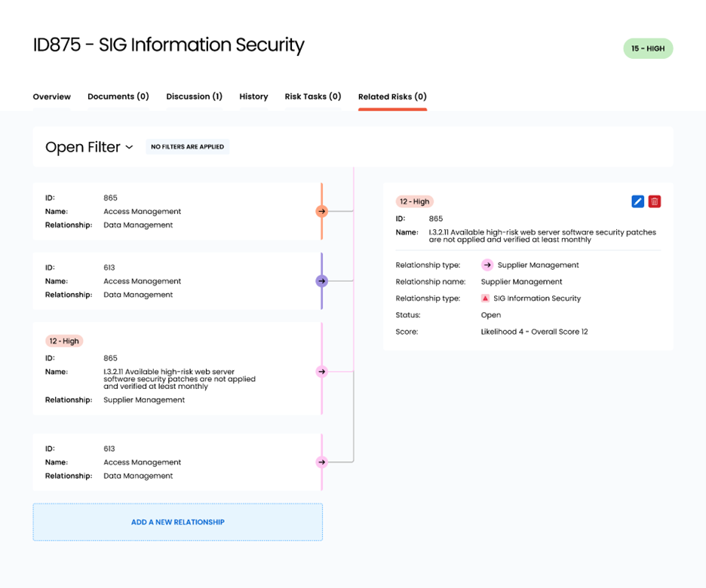
Task: Click the 15 - HIGH score badge
Action: tap(648, 48)
